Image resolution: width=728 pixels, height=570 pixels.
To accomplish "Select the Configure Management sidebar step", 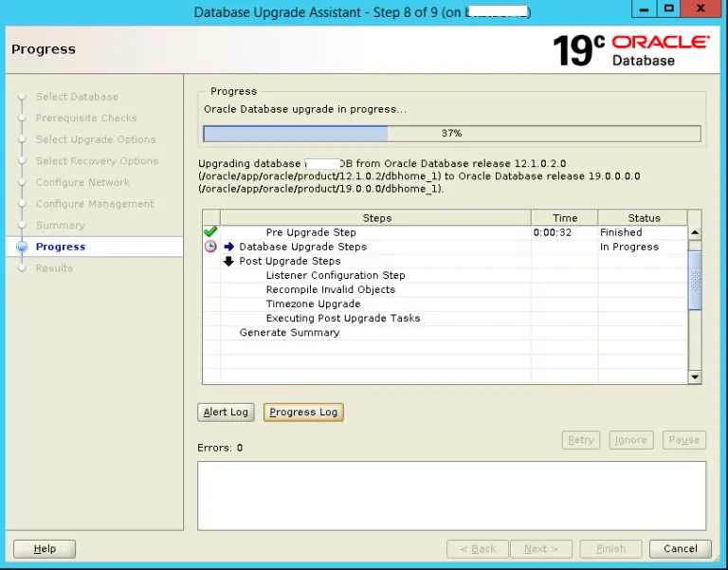I will pos(95,204).
